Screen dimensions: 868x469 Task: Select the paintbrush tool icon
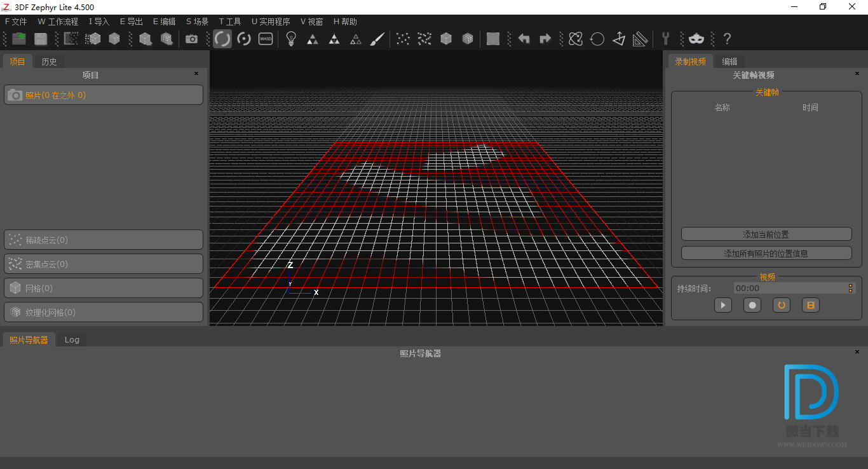point(377,39)
